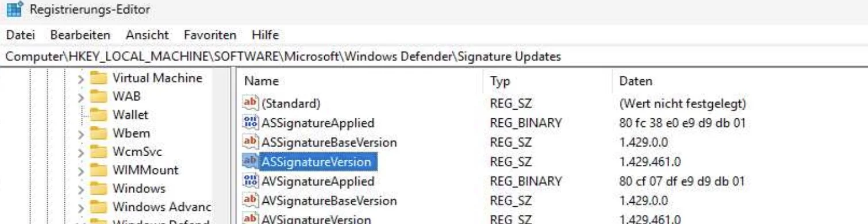
Task: Open the Bearbeiten menu
Action: 80,35
